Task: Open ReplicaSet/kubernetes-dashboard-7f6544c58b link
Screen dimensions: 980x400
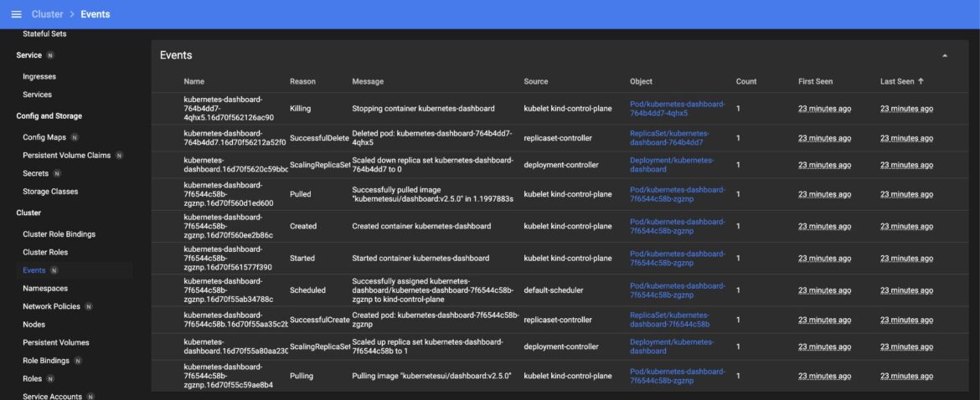Action: [670, 320]
